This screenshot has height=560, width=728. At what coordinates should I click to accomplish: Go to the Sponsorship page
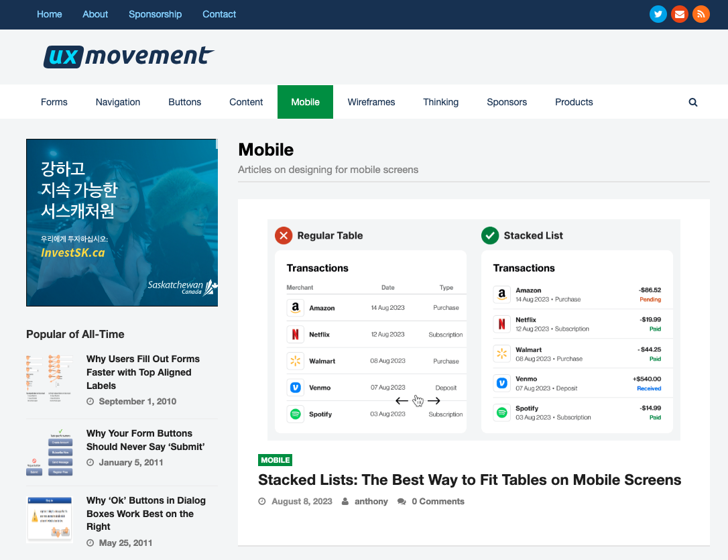click(155, 14)
